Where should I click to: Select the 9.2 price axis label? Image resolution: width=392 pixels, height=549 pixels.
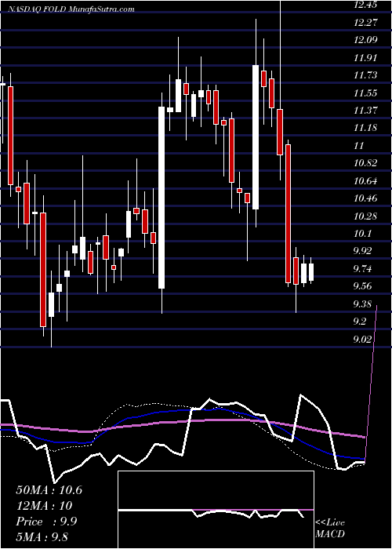click(x=361, y=322)
